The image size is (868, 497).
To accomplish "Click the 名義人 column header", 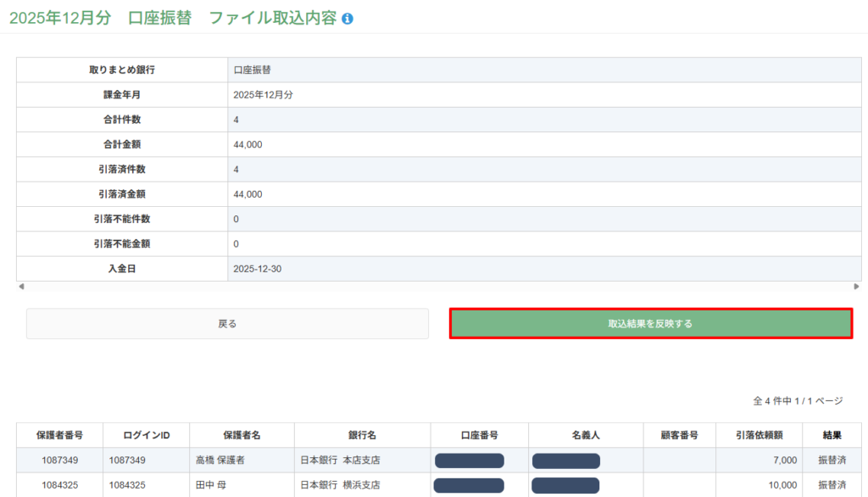I will point(586,435).
